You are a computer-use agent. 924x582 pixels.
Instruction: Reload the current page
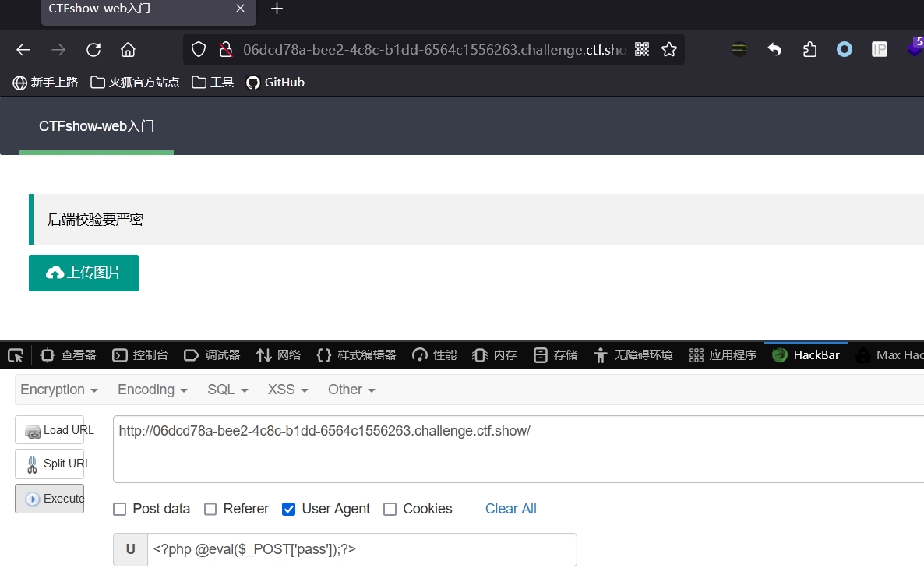point(93,50)
